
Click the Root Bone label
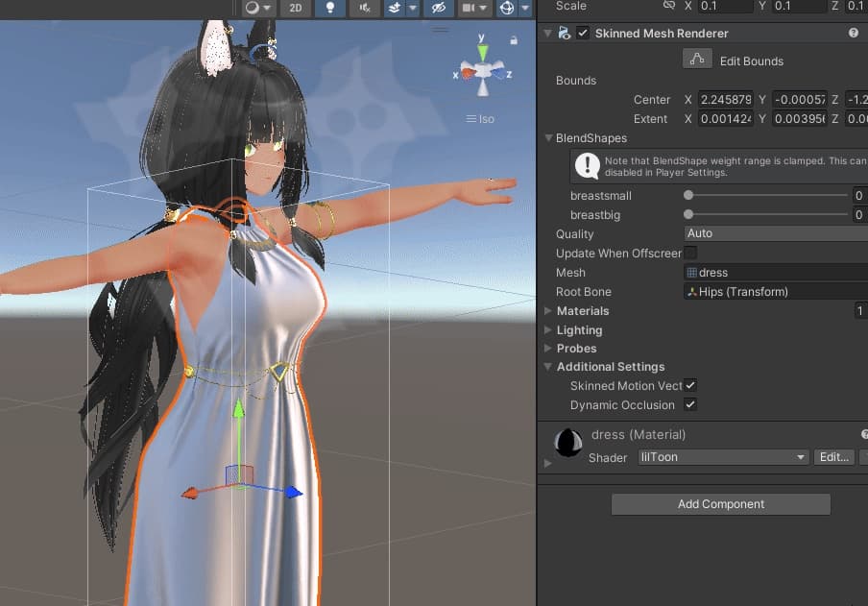584,292
